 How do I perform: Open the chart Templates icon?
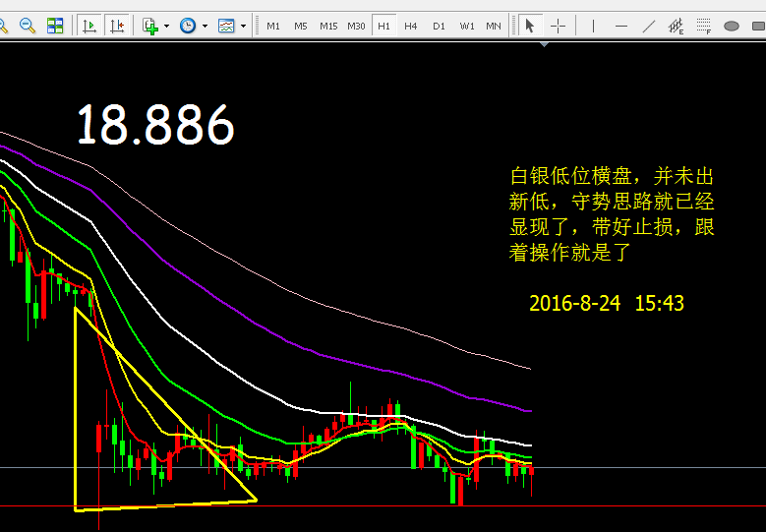click(x=226, y=26)
